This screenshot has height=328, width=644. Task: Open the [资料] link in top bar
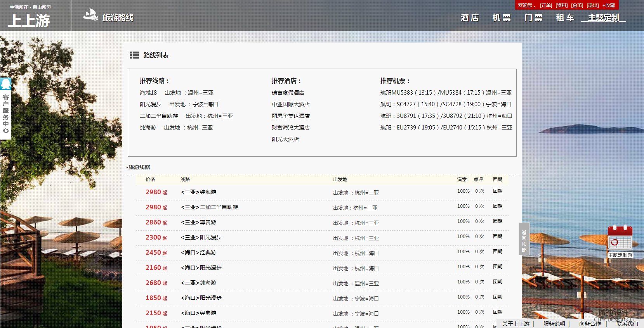(x=561, y=5)
